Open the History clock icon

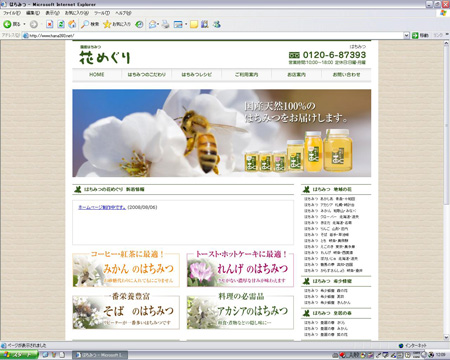[139, 24]
